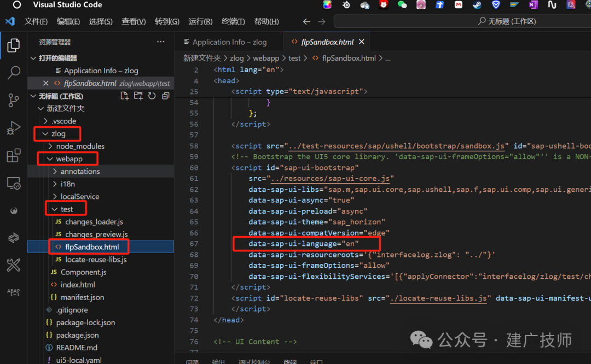The height and width of the screenshot is (364, 591).
Task: Collapse the zlog folder
Action: pyautogui.click(x=45, y=133)
